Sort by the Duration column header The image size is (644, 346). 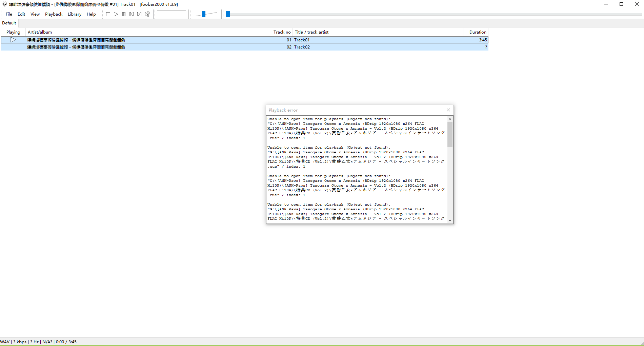point(476,32)
